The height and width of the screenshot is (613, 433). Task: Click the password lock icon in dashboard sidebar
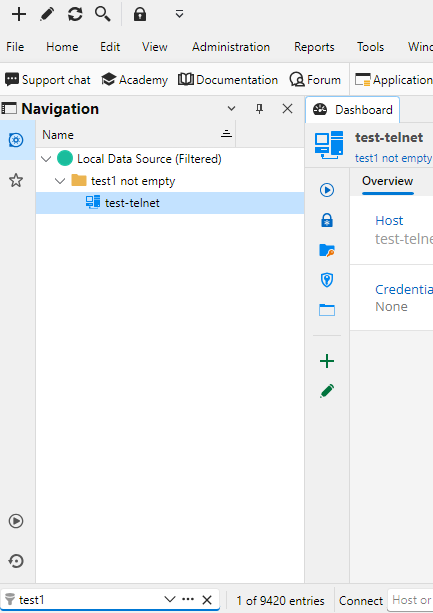[327, 220]
